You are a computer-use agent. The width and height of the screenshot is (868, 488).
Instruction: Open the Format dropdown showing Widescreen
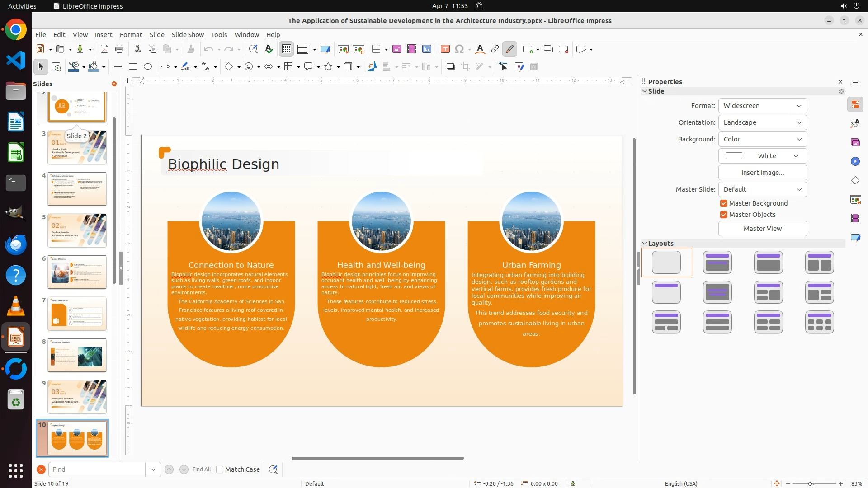[762, 106]
